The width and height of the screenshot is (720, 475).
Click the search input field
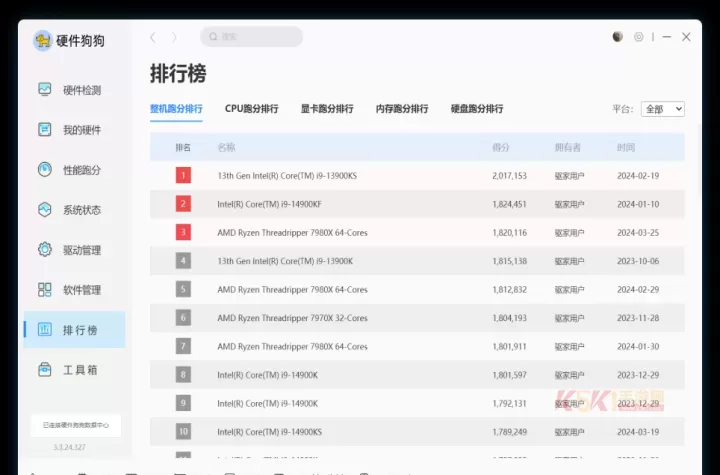pos(252,37)
